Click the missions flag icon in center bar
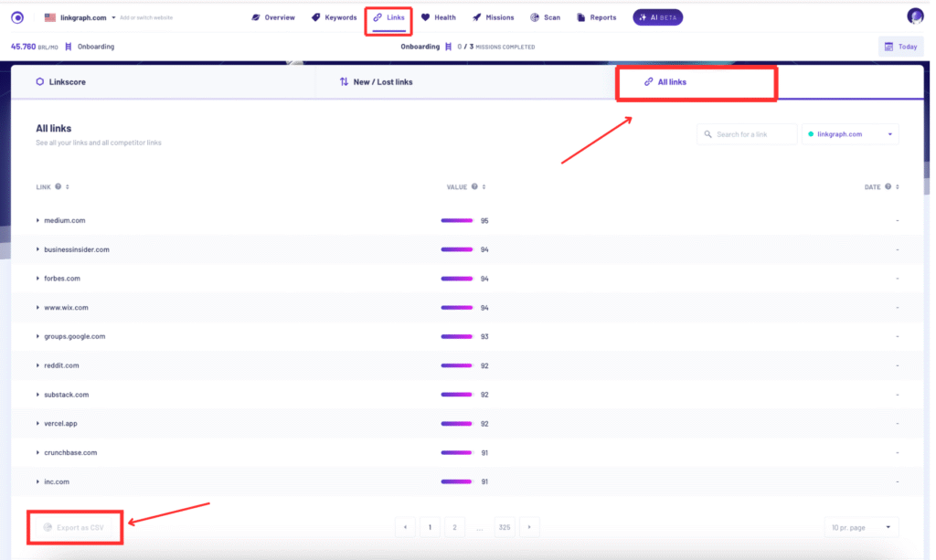 click(448, 47)
